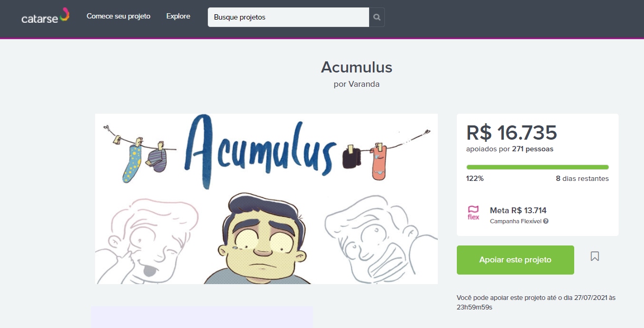Screen dimensions: 644x328
Task: Click the 122% funding percentage
Action: (x=475, y=178)
